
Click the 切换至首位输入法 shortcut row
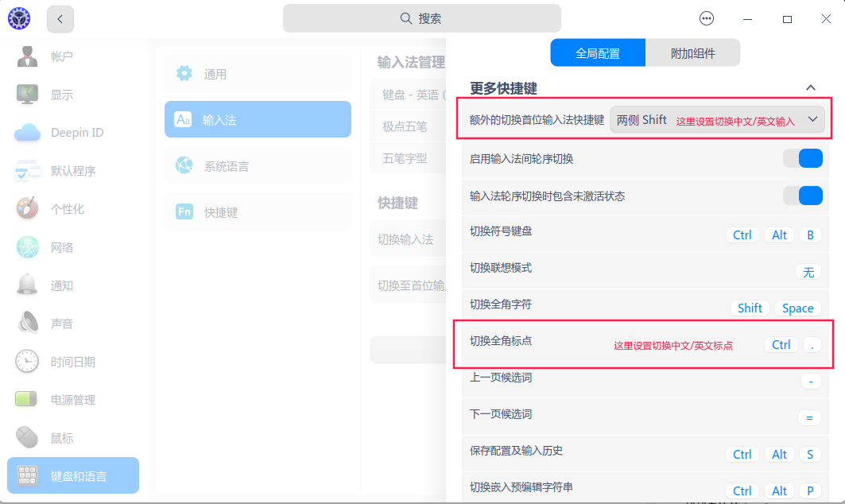(408, 285)
